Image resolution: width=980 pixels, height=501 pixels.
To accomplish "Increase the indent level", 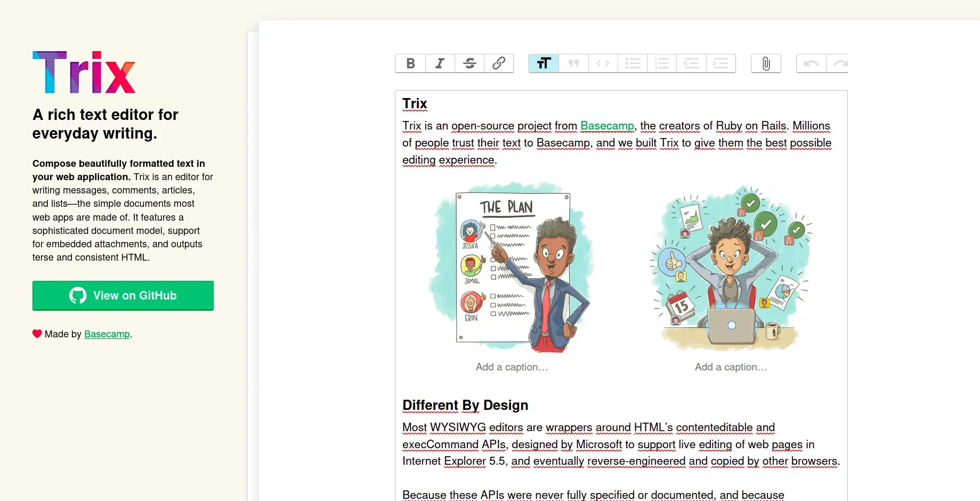I will (721, 63).
